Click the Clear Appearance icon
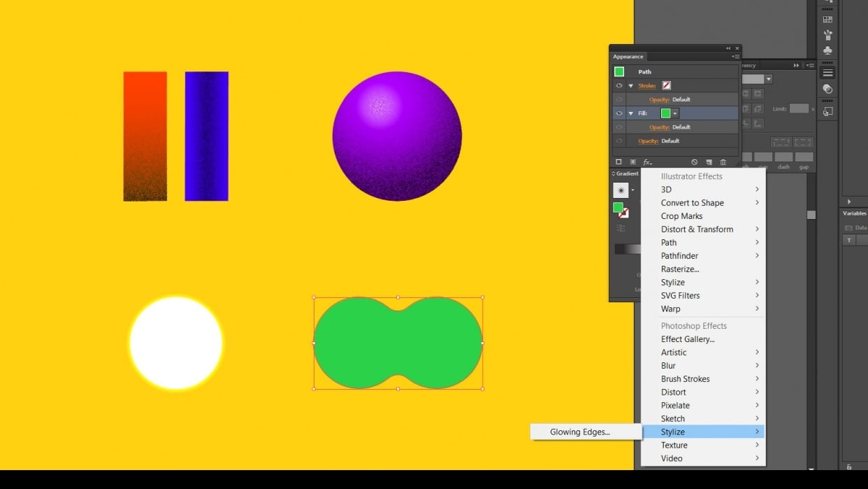 [x=693, y=162]
